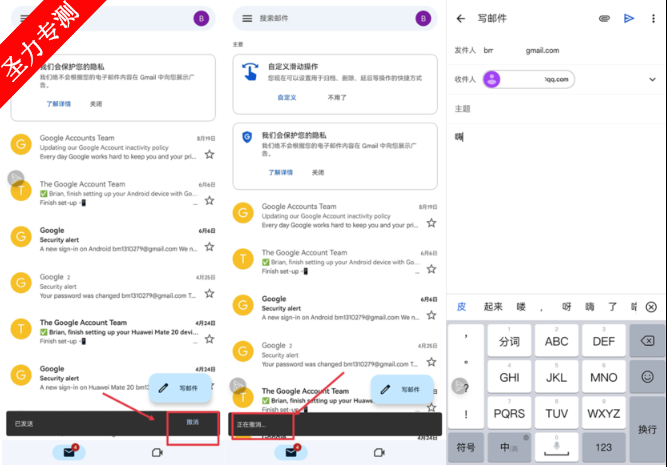Open the three-dot overflow menu in 写邮件
This screenshot has width=667, height=468.
coord(653,18)
